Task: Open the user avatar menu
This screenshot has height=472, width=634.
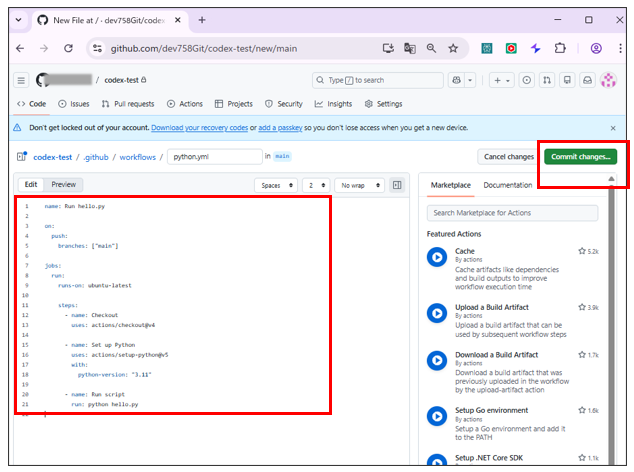Action: tap(608, 80)
